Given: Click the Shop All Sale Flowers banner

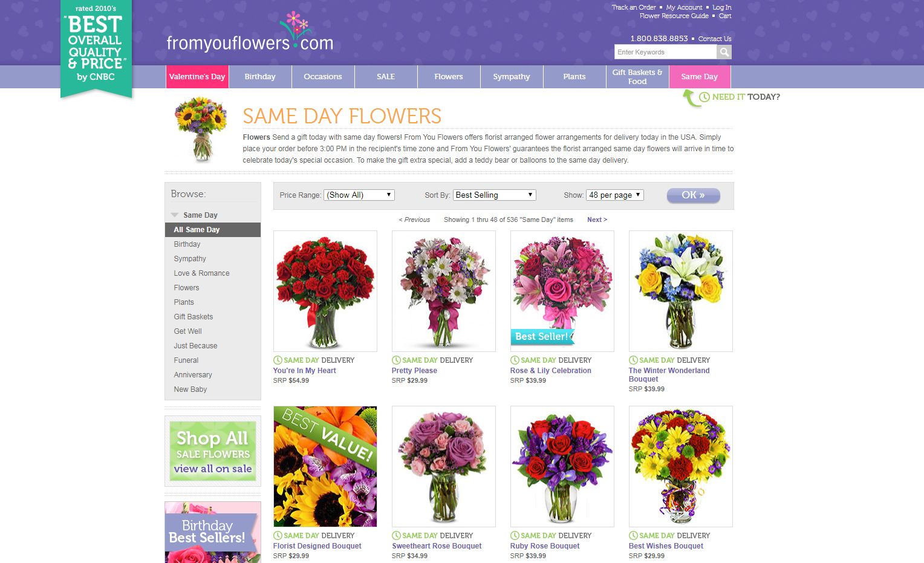Looking at the screenshot, I should [x=213, y=451].
